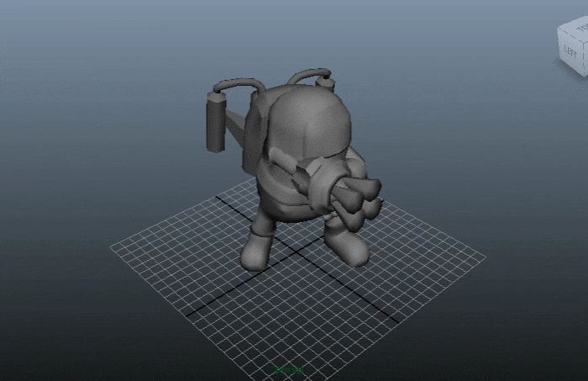Select the character's boot on the left
Screen dimensions: 588x381
257,251
